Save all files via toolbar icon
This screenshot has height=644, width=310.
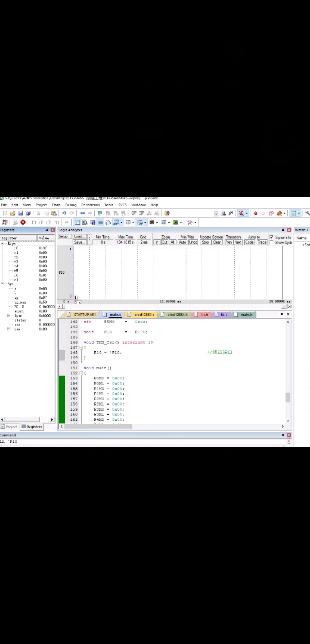click(x=28, y=213)
